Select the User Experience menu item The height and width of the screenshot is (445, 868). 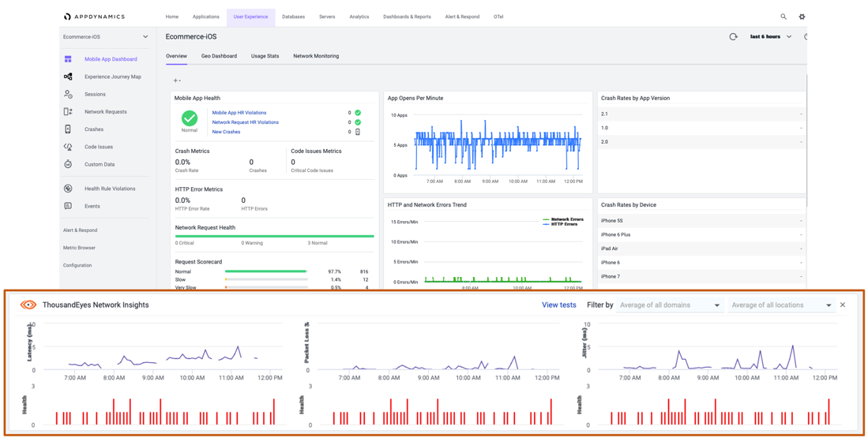(x=250, y=17)
